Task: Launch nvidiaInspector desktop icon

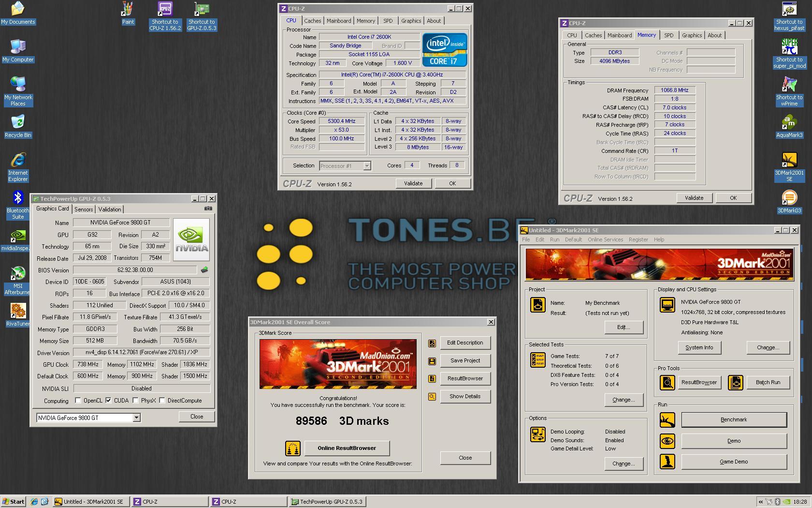Action: point(15,240)
